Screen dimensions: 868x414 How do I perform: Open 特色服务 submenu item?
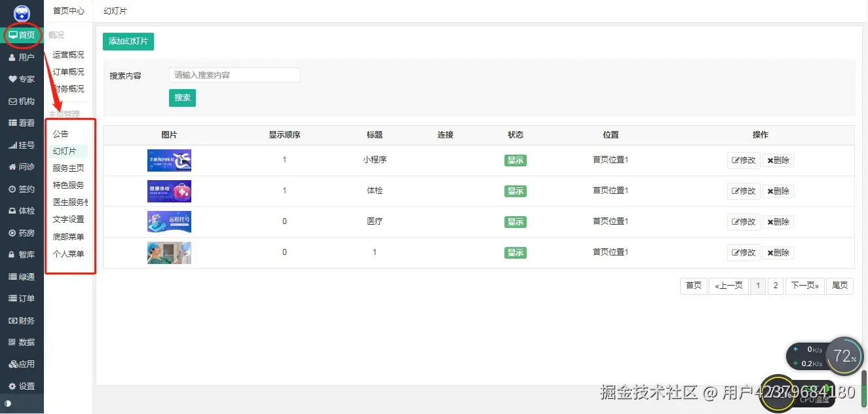point(68,185)
